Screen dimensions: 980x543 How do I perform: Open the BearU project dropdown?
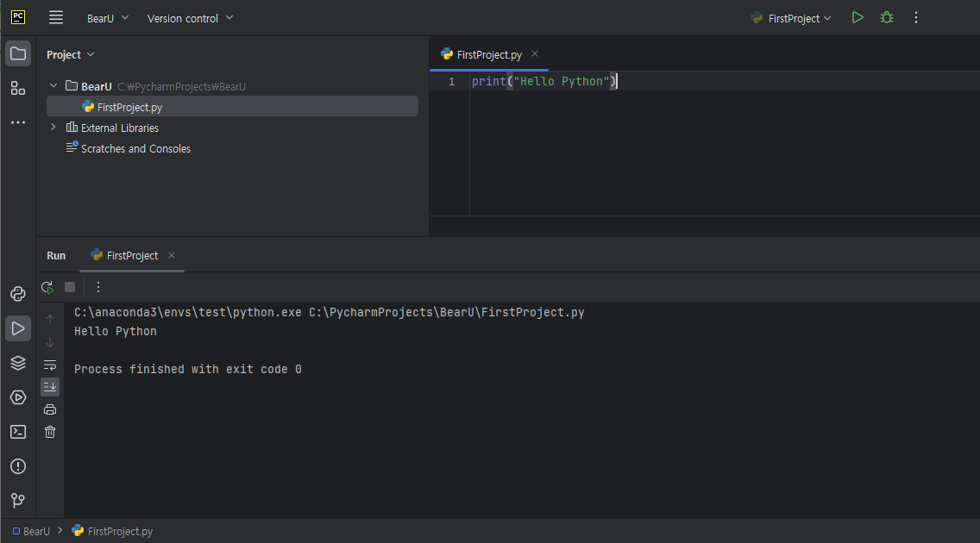[108, 18]
